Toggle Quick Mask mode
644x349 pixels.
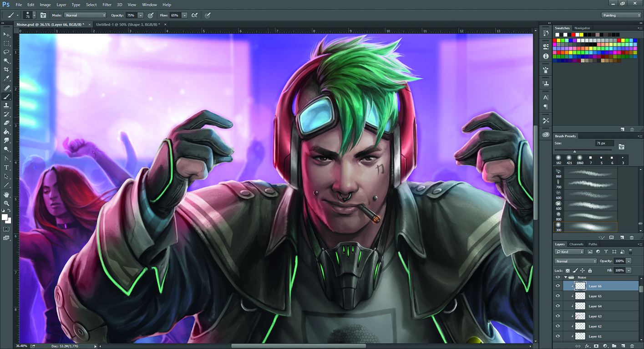click(x=6, y=229)
